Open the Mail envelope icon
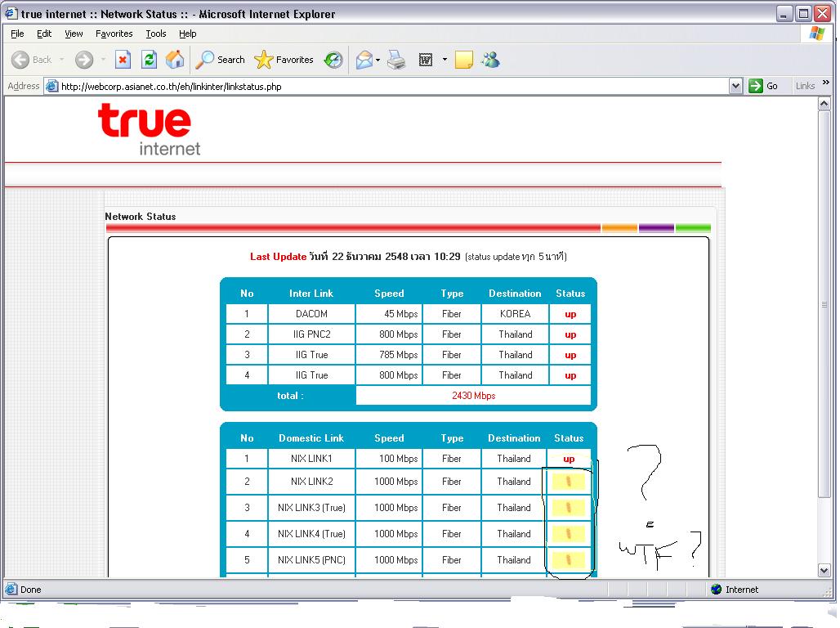840x628 pixels. (364, 60)
